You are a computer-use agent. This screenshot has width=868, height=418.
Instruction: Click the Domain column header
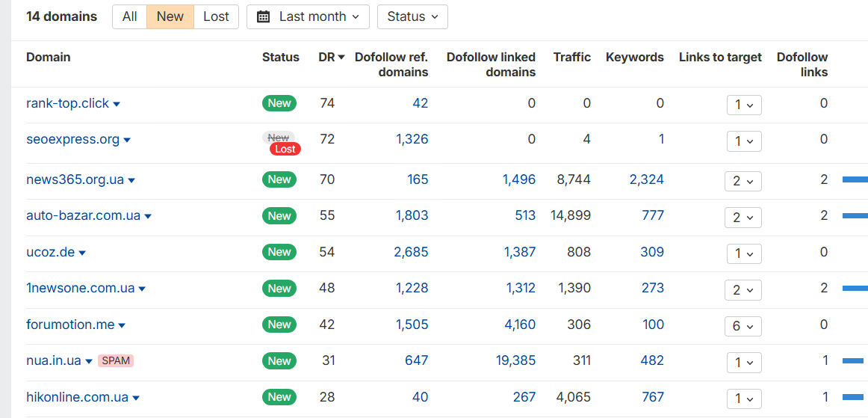point(48,57)
